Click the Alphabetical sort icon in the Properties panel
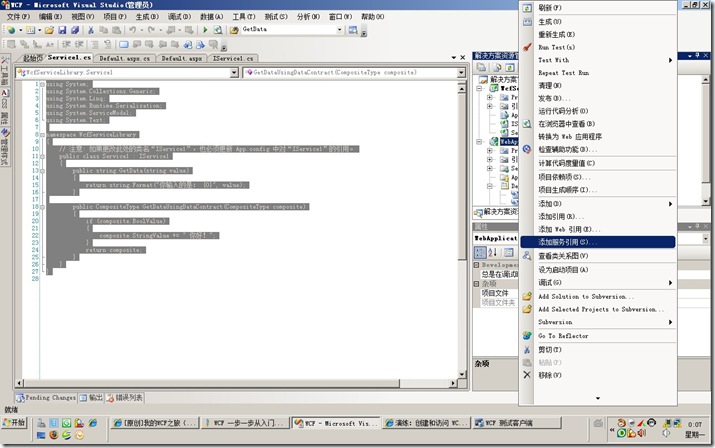Screen dimensions: 715x448 (492, 252)
